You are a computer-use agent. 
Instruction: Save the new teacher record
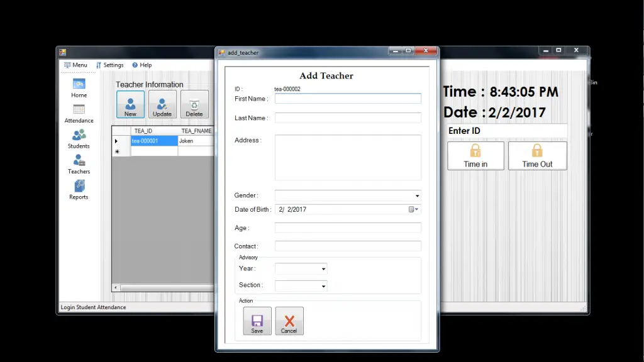[257, 321]
